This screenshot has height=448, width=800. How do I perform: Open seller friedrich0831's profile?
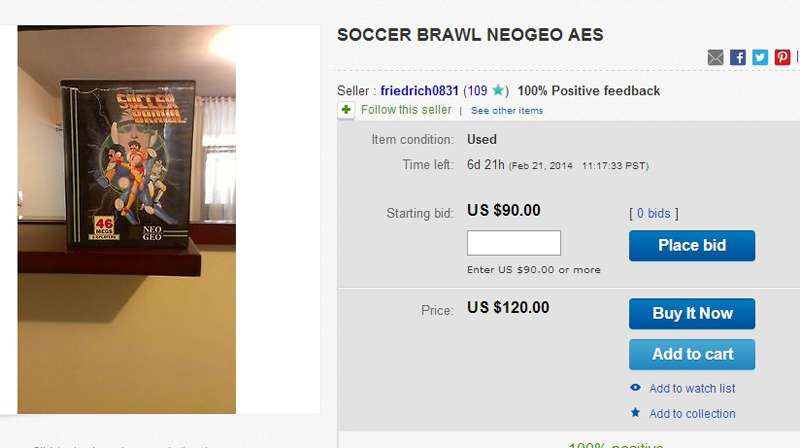(x=419, y=91)
